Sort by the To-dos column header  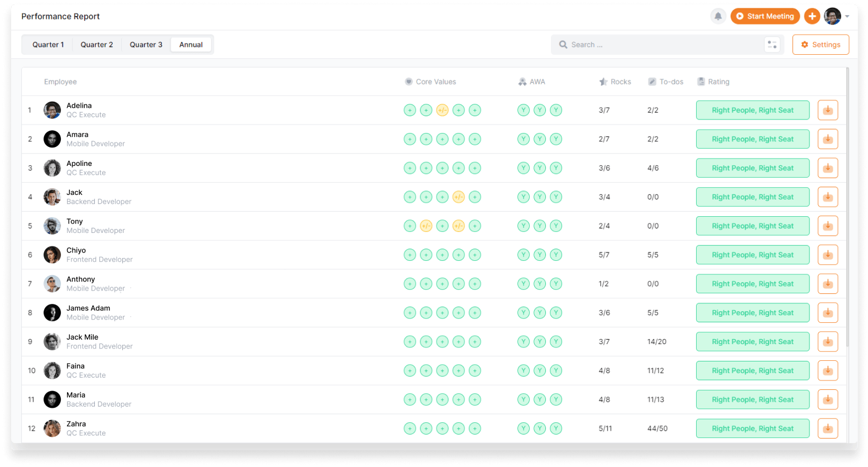665,82
